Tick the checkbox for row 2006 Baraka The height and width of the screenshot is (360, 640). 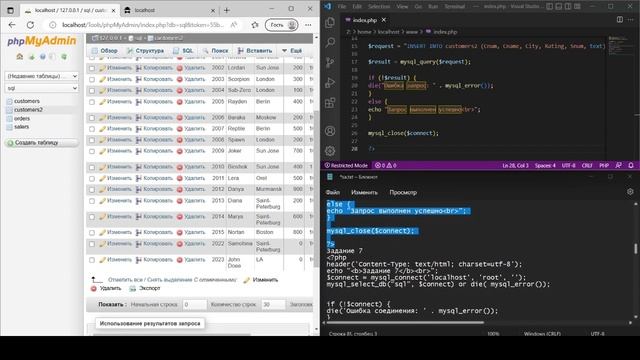click(x=92, y=118)
